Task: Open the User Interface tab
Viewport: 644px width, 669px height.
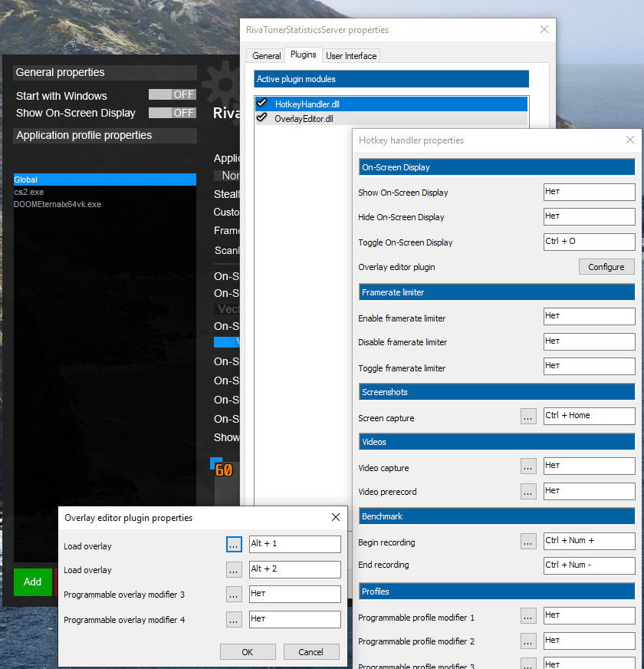Action: click(351, 56)
